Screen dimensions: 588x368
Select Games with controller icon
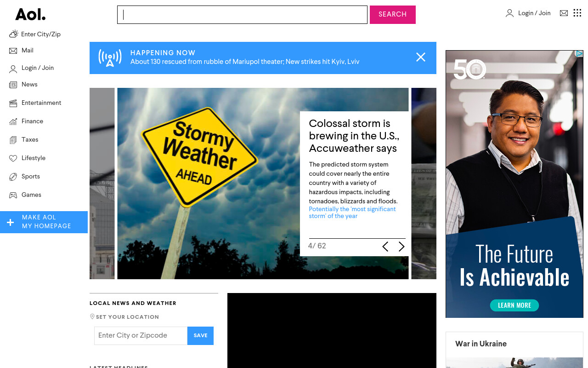coord(25,195)
